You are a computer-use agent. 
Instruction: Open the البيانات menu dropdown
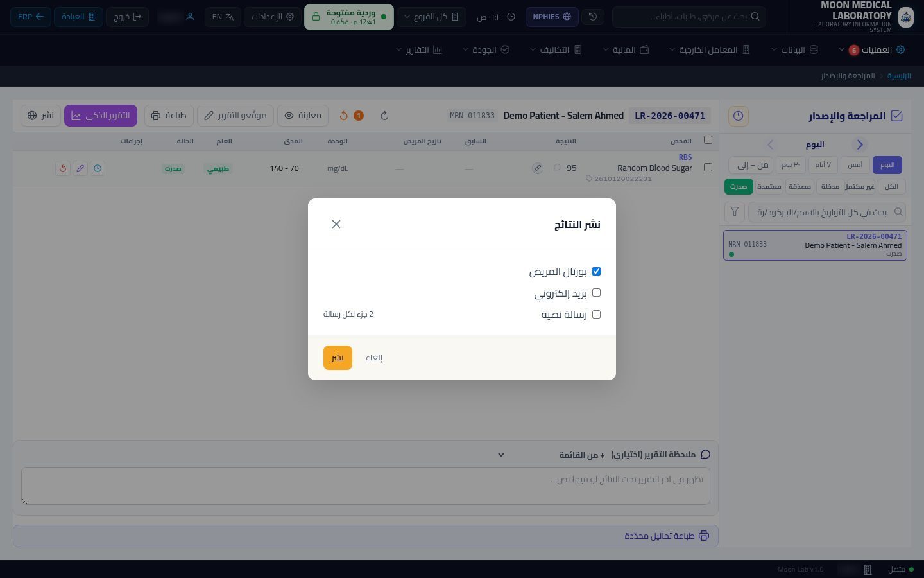click(x=794, y=49)
